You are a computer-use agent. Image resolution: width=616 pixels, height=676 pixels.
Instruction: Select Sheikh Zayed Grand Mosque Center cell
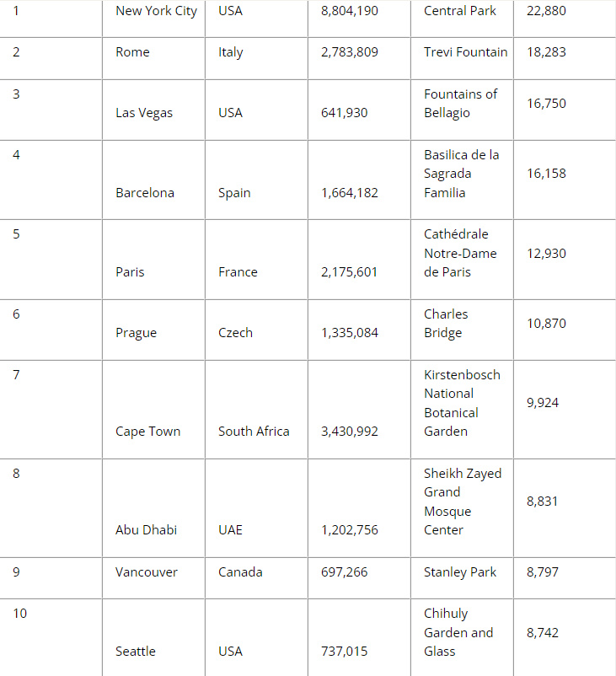(x=462, y=502)
